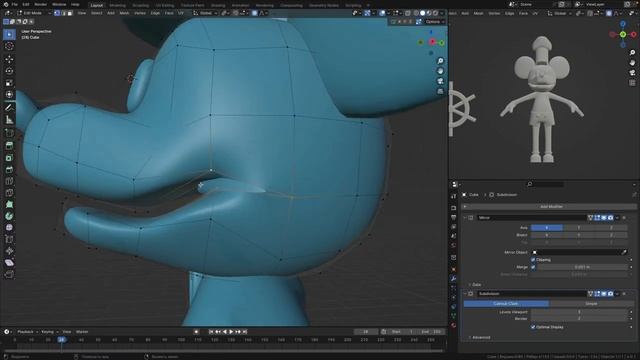This screenshot has height=360, width=640.
Task: Select the Smooth tool
Action: tap(9, 227)
